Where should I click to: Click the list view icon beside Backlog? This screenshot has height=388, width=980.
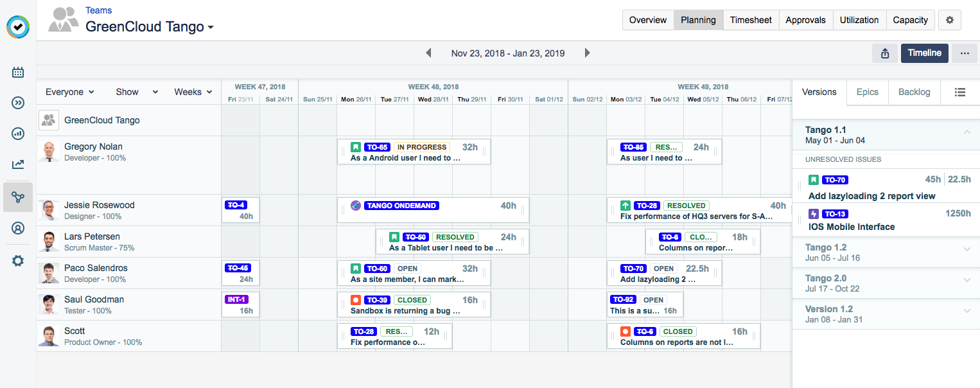coord(960,93)
